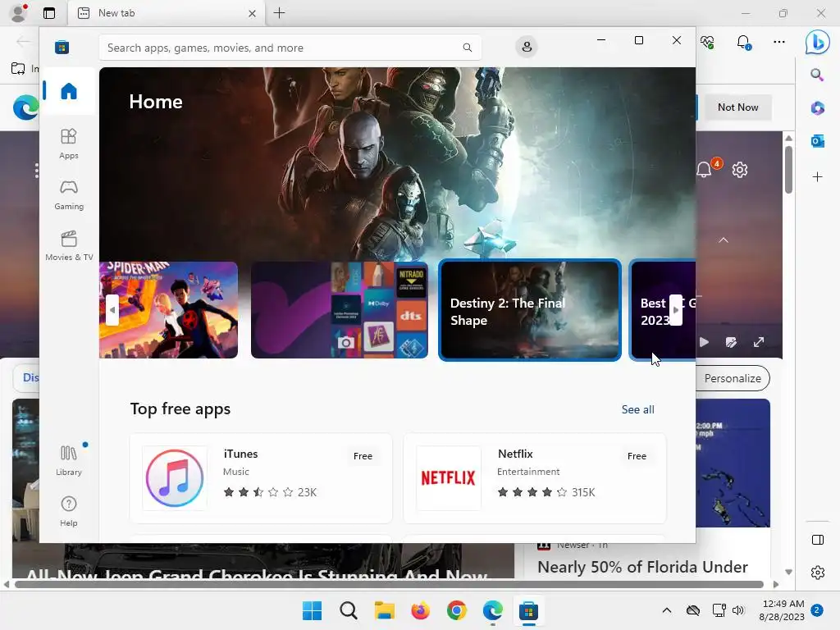Open taskbar Search

pos(348,610)
